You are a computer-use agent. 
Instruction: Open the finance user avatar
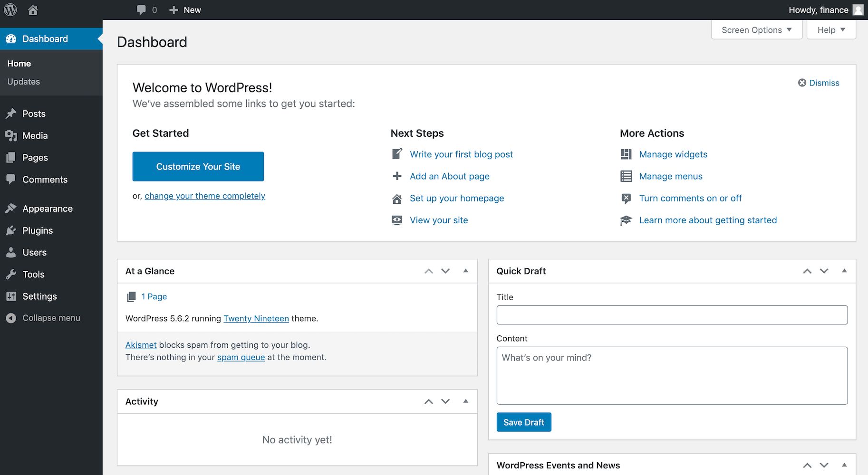click(858, 9)
